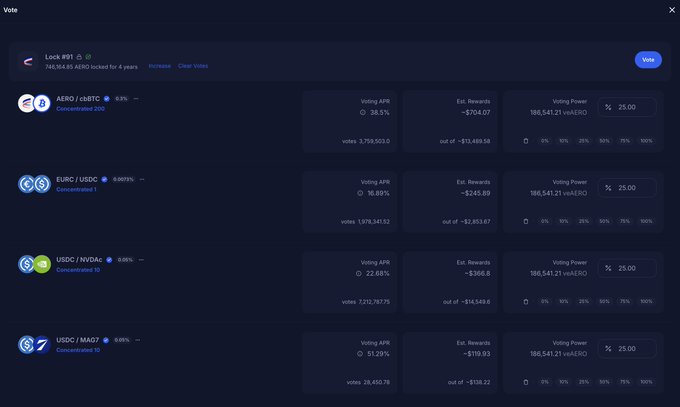Viewport: 680px width, 407px height.
Task: Click the Voting APR info icon for USDC / MAG7
Action: click(360, 354)
